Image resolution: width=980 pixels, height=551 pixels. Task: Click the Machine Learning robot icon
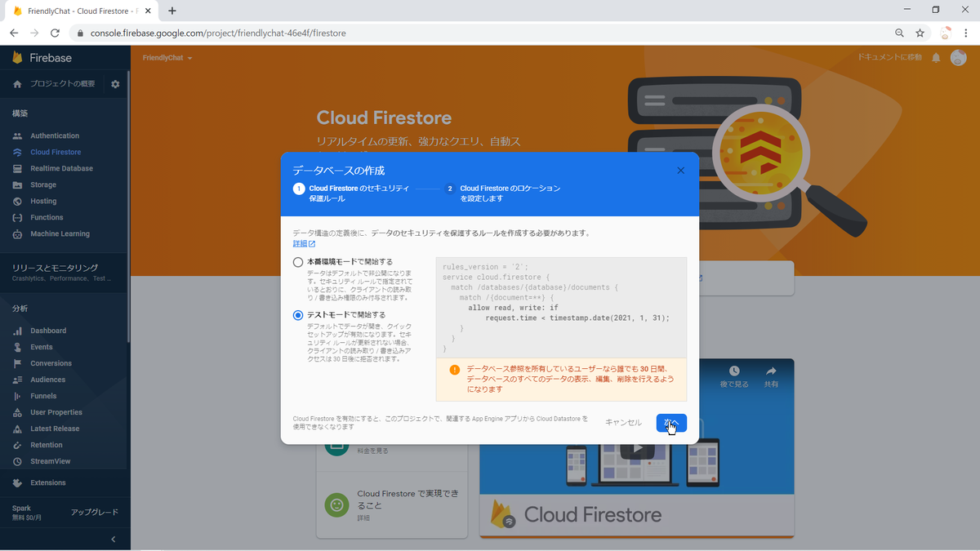click(17, 233)
